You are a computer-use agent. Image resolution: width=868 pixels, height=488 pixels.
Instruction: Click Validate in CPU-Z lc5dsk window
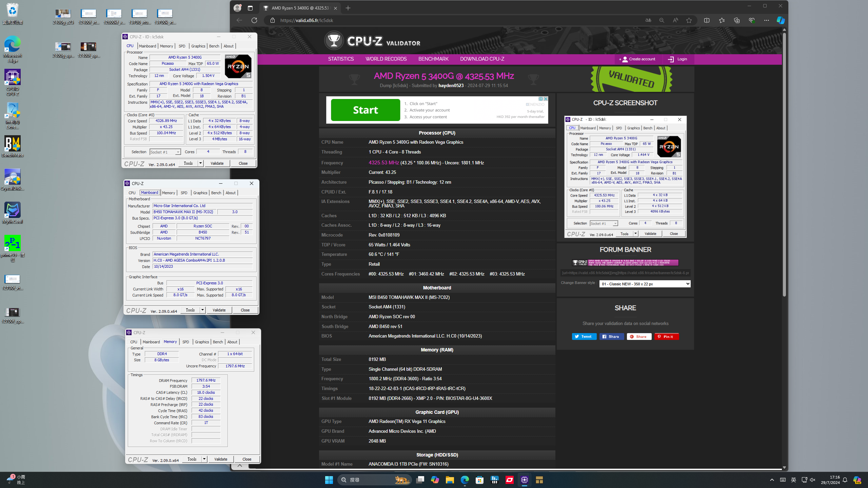click(x=217, y=163)
